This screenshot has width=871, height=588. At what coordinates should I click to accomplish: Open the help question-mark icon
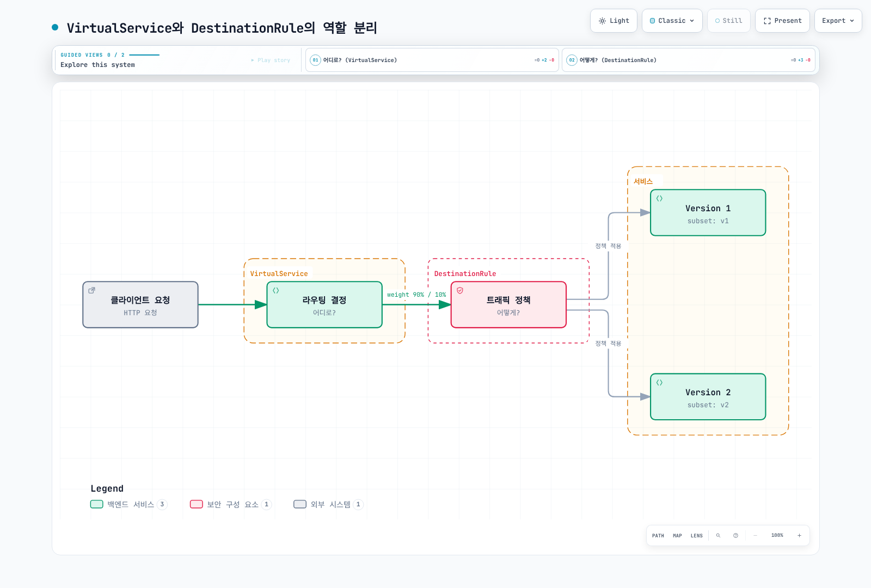click(x=735, y=535)
